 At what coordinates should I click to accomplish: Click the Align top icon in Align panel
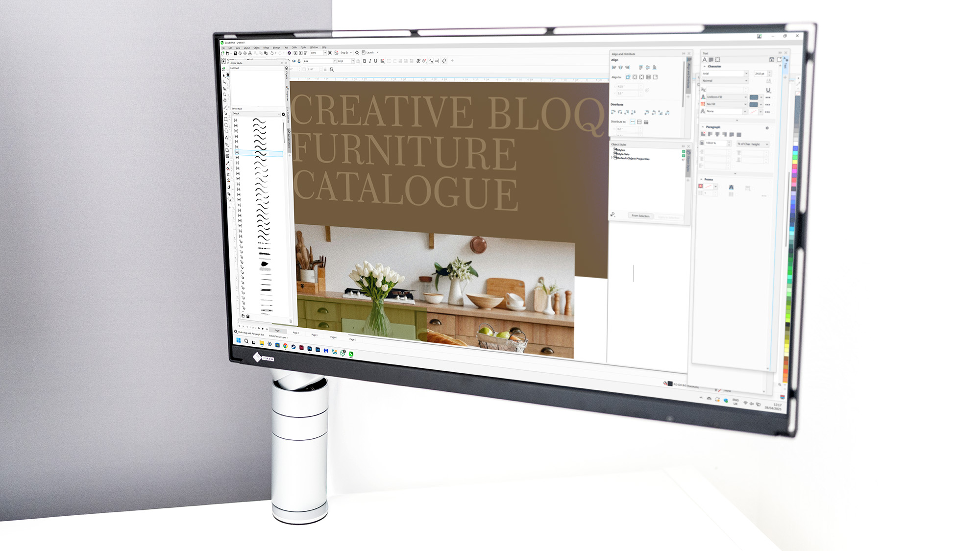[641, 68]
